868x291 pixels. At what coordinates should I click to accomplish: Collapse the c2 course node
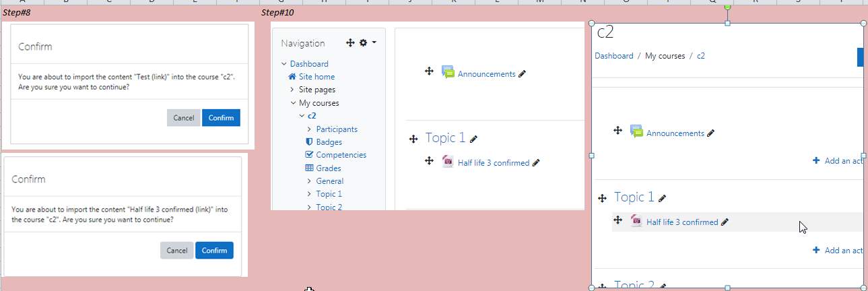(x=302, y=116)
